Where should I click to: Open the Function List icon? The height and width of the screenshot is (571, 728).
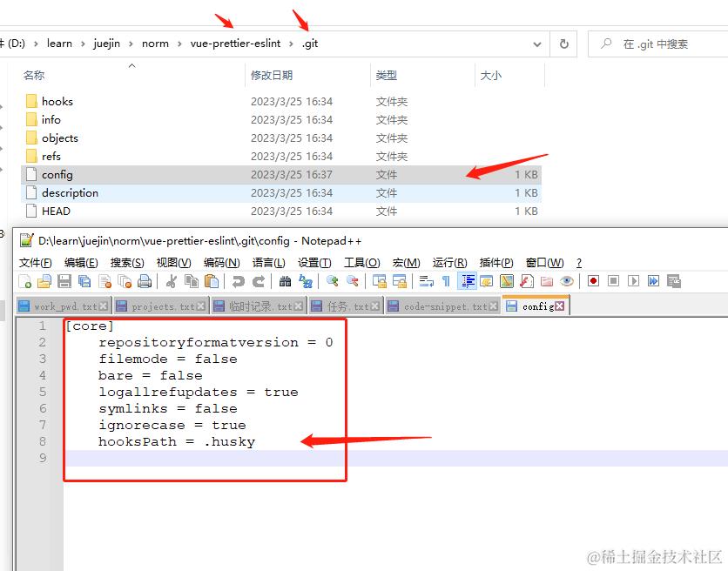click(x=527, y=281)
